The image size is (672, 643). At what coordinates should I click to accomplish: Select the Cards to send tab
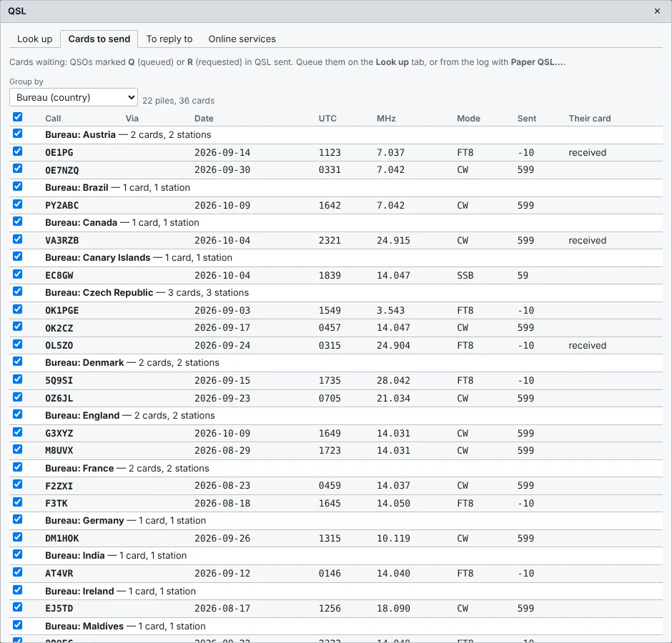99,39
